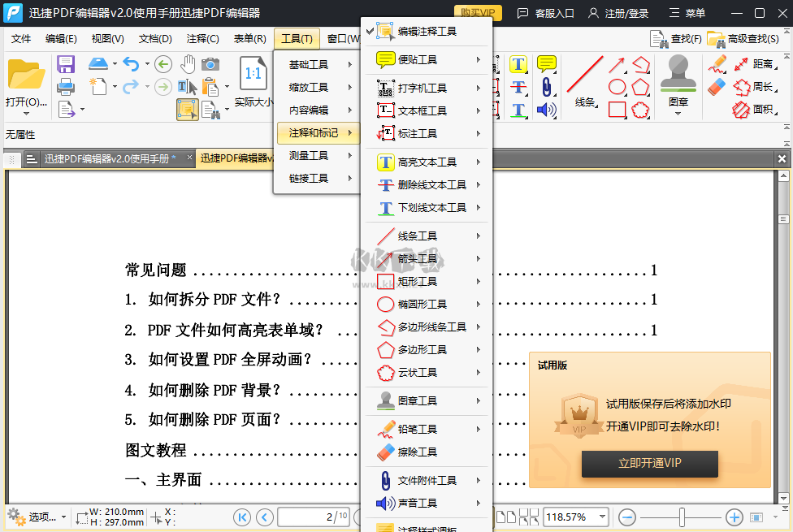The width and height of the screenshot is (793, 532).
Task: Open the 选项 options dropdown arrow
Action: pos(63,517)
